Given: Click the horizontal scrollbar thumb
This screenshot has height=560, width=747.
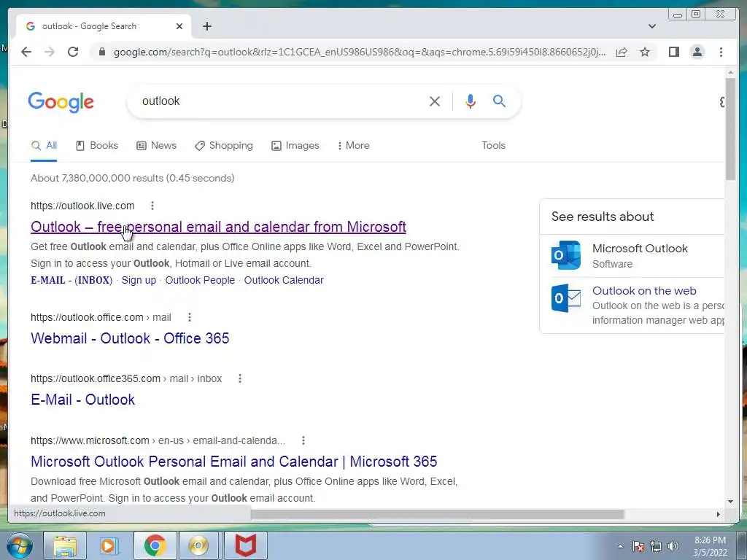Looking at the screenshot, I should pyautogui.click(x=438, y=514).
